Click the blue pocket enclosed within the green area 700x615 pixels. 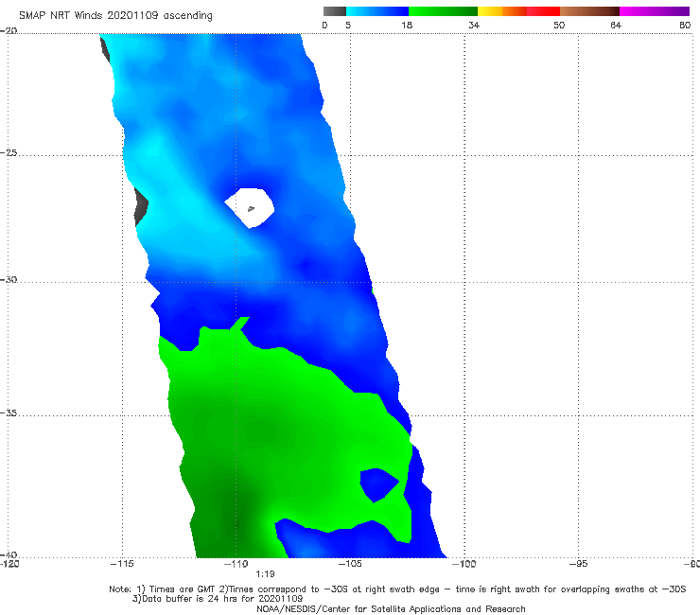coord(378,484)
